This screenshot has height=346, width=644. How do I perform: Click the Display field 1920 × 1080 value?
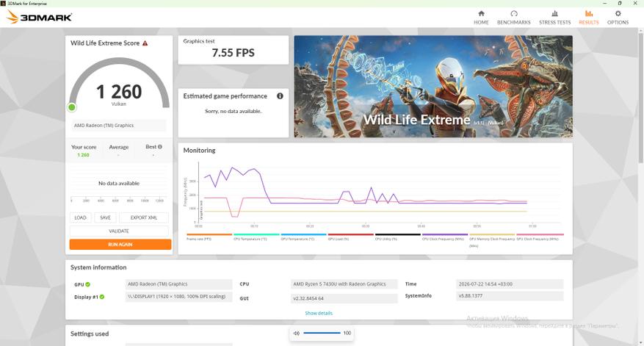click(x=178, y=297)
